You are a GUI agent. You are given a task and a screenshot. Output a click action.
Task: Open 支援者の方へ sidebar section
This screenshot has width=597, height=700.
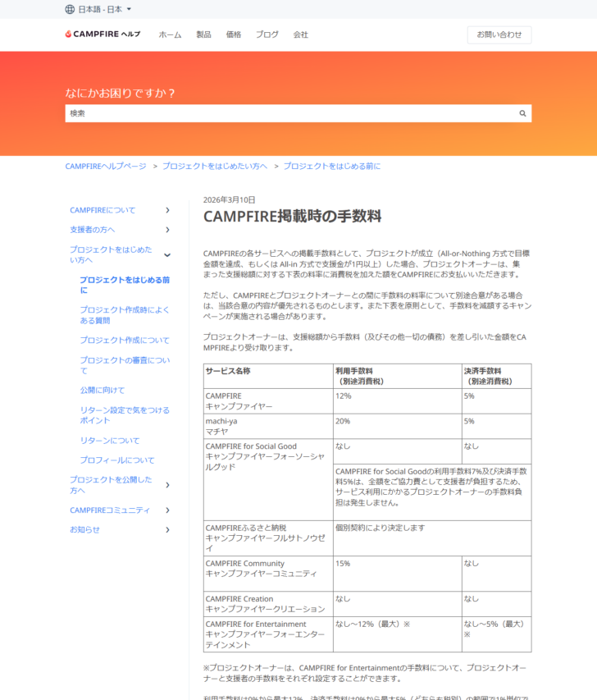tap(93, 230)
